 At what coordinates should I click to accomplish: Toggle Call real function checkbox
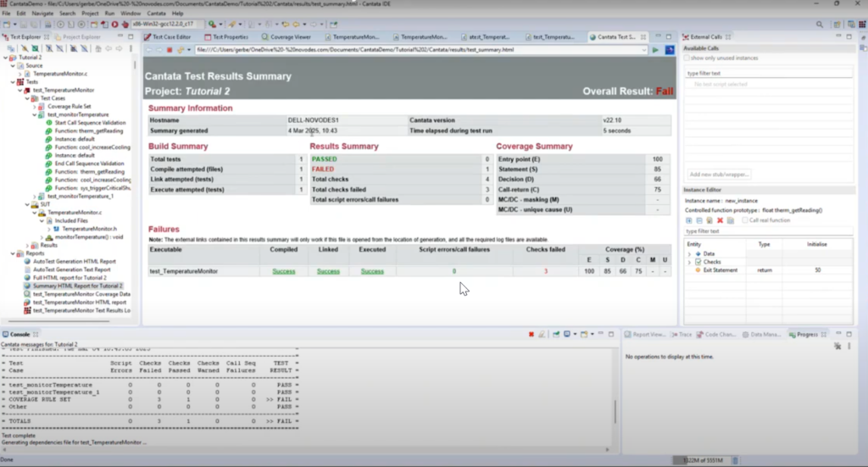(745, 220)
